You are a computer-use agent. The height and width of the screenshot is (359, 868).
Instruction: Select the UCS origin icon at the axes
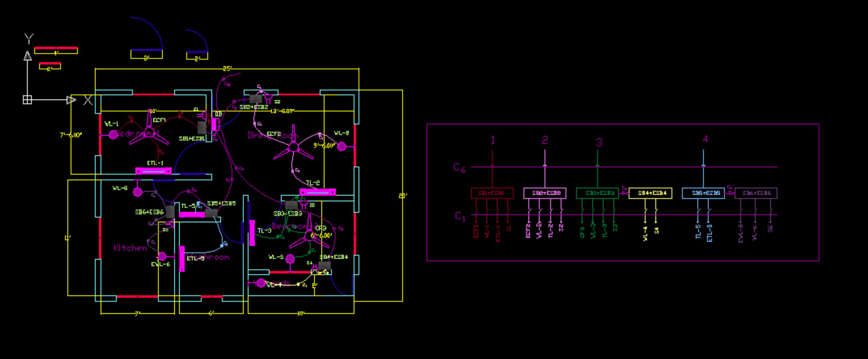(27, 100)
